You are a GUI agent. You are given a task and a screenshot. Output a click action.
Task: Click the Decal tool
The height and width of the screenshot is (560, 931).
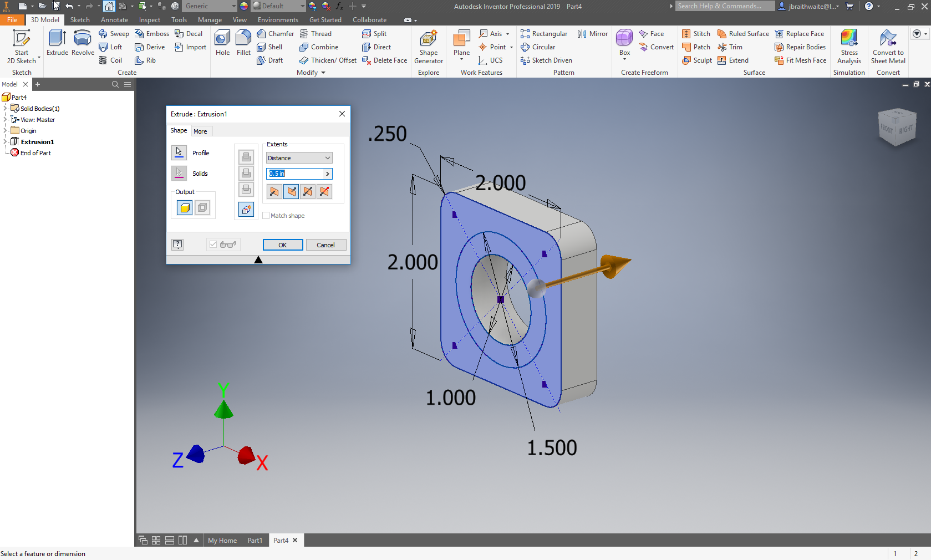point(189,34)
